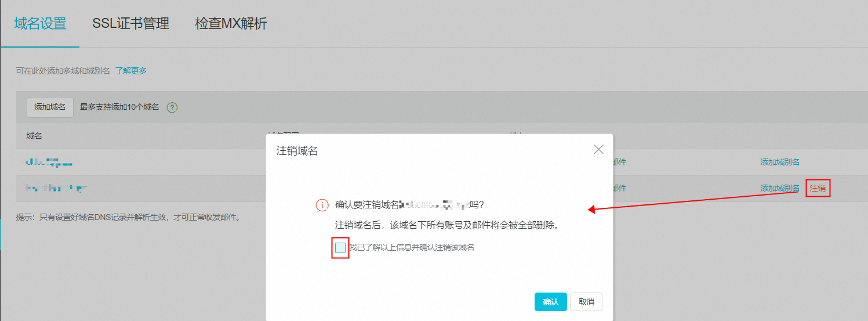Click the green 邮件 text in second row
The width and height of the screenshot is (868, 321).
(619, 188)
